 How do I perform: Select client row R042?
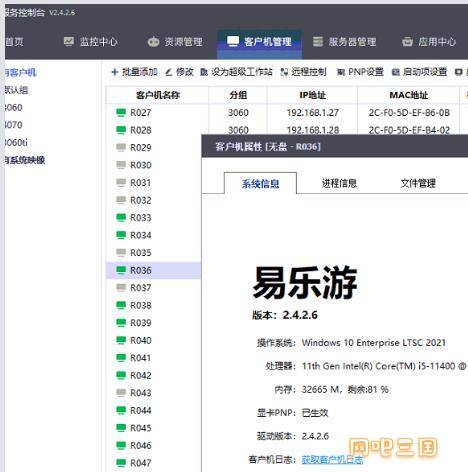pos(154,375)
